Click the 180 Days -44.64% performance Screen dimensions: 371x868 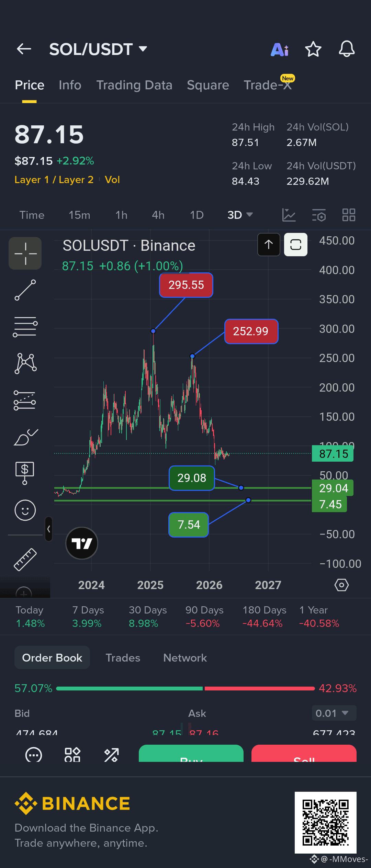(x=264, y=617)
